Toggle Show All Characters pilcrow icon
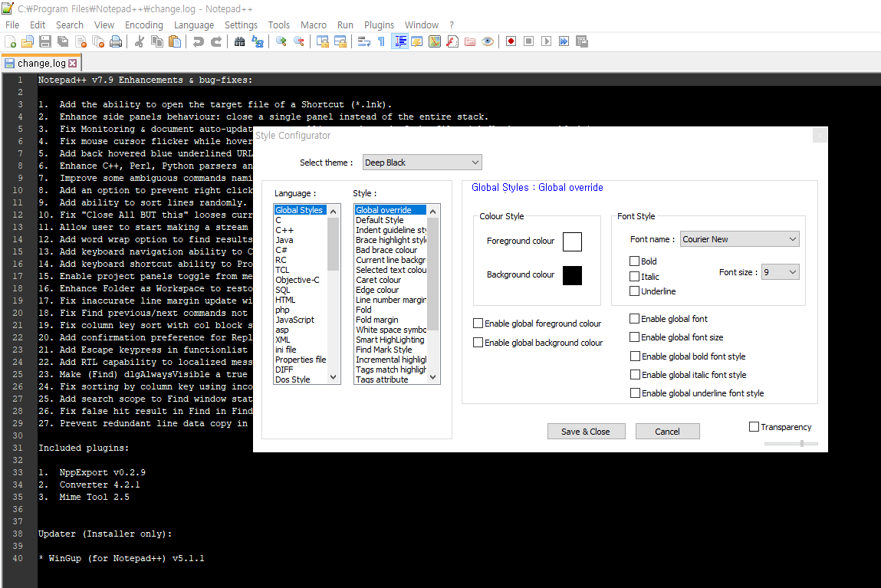 [x=382, y=41]
